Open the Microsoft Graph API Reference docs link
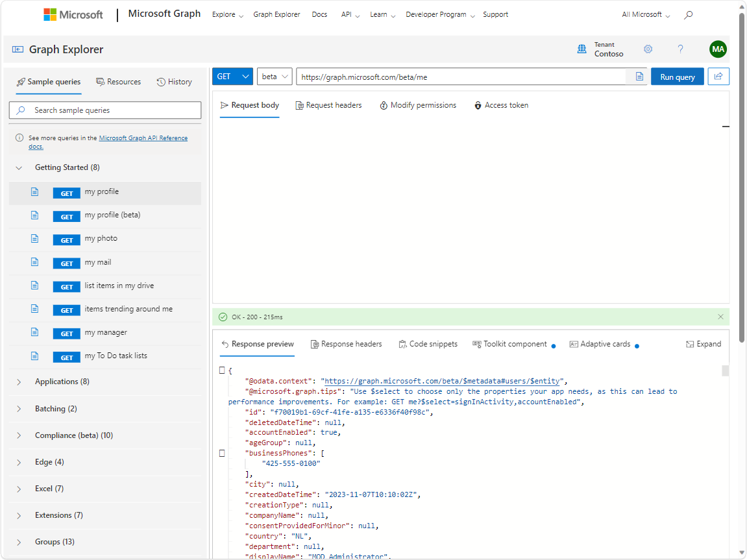 pyautogui.click(x=143, y=138)
